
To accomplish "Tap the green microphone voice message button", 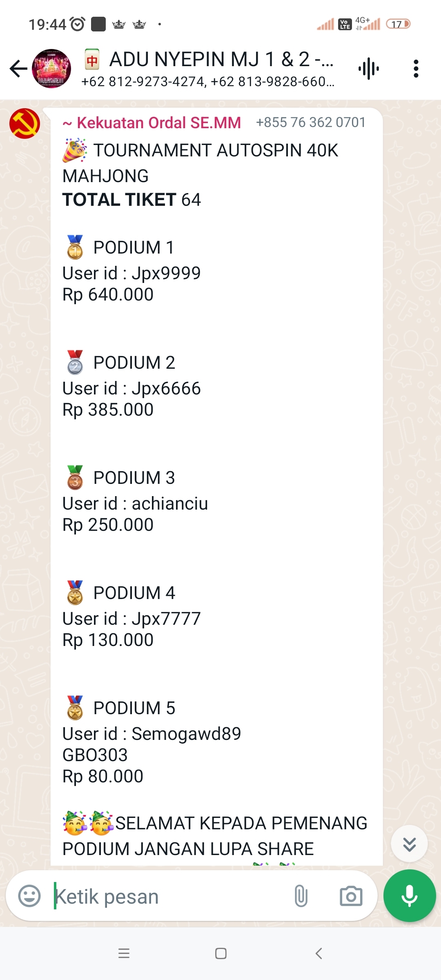I will pos(409,896).
